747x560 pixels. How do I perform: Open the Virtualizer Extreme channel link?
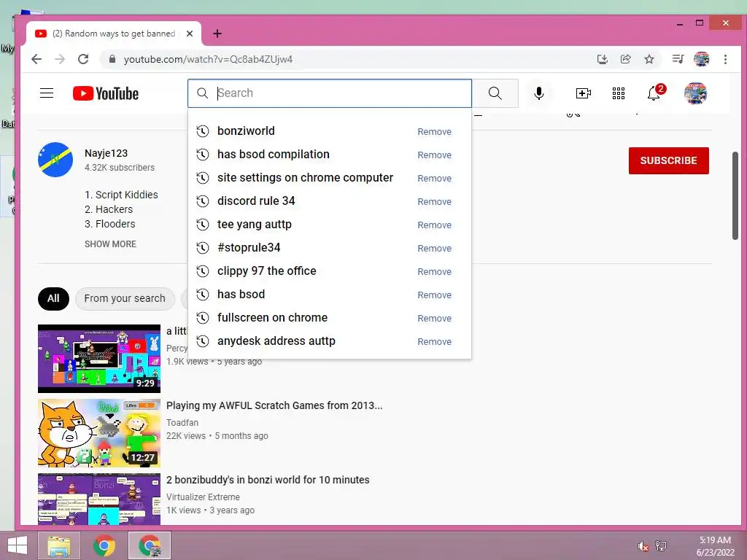tap(203, 497)
